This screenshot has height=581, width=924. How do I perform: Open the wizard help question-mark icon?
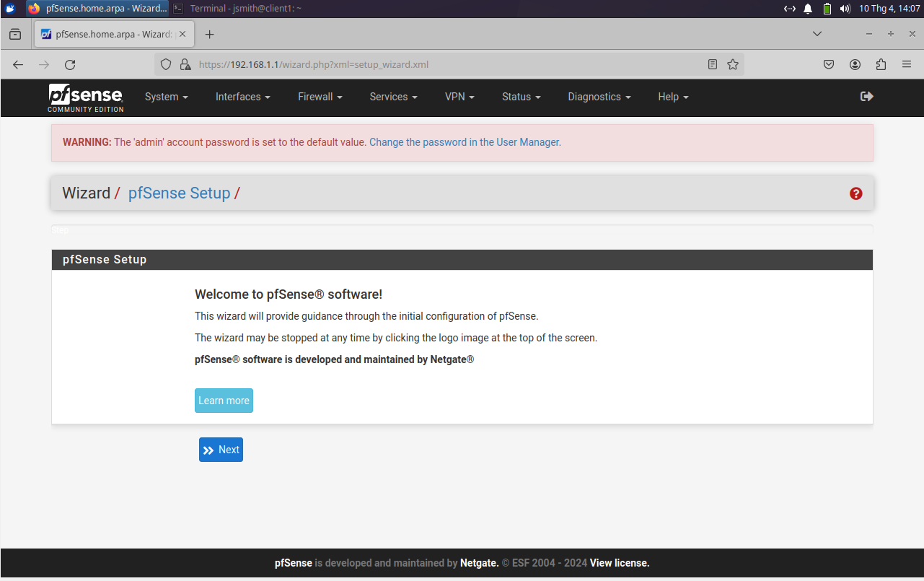coord(856,193)
